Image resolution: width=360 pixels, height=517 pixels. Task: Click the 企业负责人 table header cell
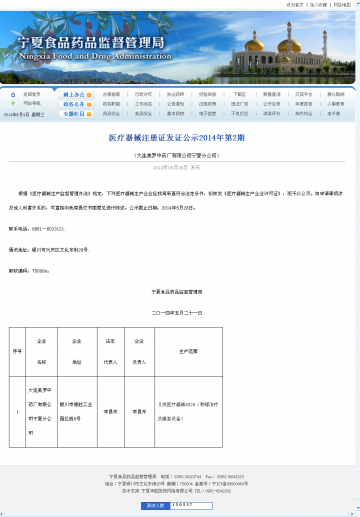139,352
